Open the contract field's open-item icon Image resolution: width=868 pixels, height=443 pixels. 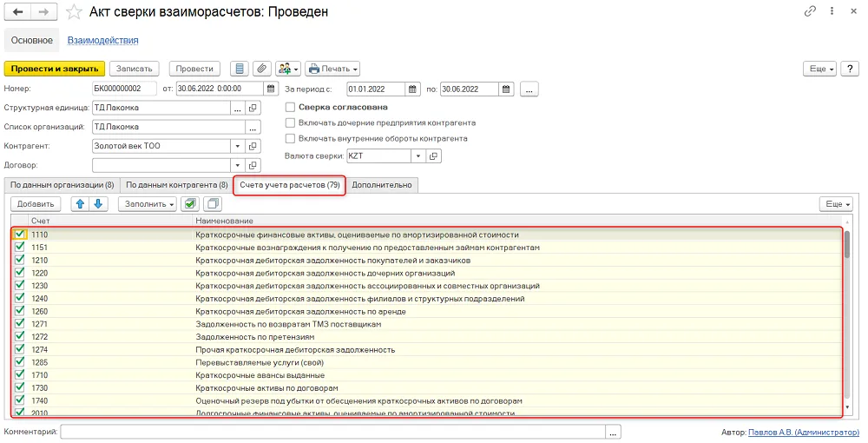tap(253, 165)
